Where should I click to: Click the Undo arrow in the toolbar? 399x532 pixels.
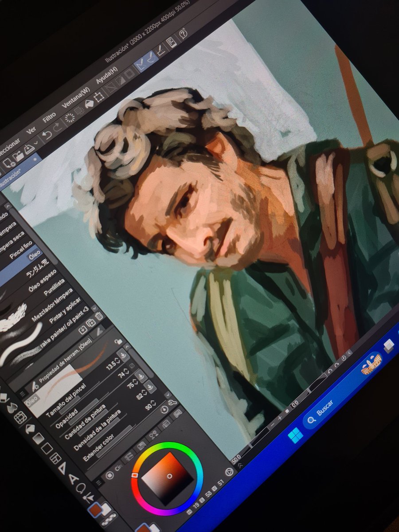[x=47, y=134]
